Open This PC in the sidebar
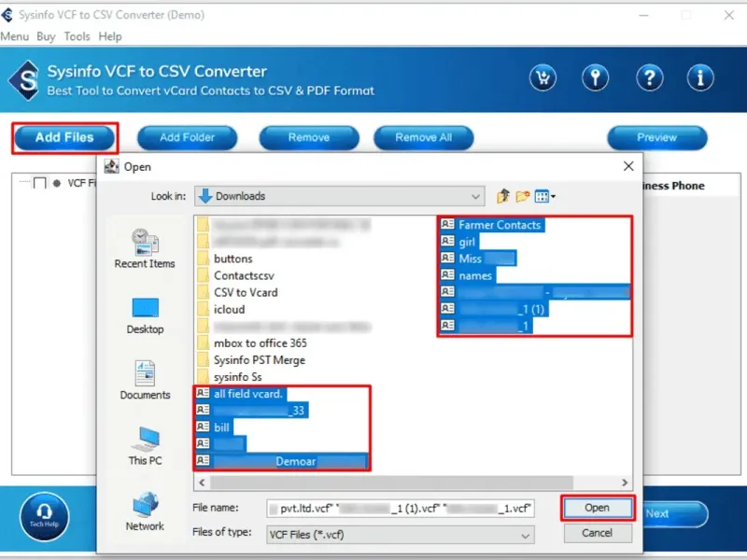The height and width of the screenshot is (560, 747). pos(145,446)
